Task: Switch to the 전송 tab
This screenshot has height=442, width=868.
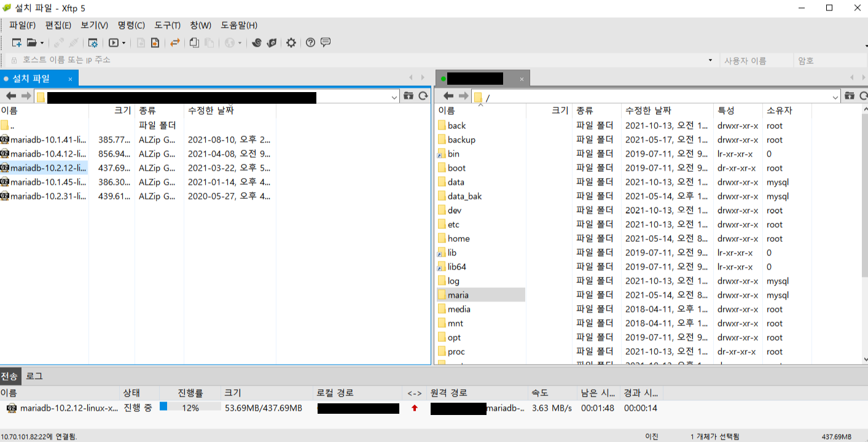Action: (x=9, y=376)
